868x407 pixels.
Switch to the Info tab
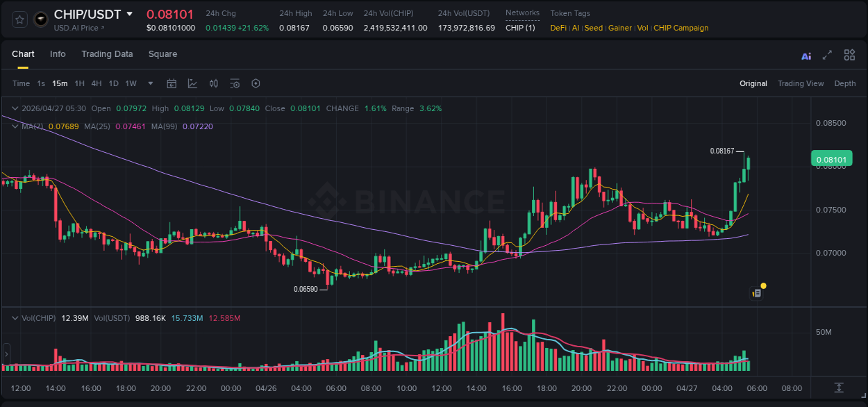click(58, 54)
